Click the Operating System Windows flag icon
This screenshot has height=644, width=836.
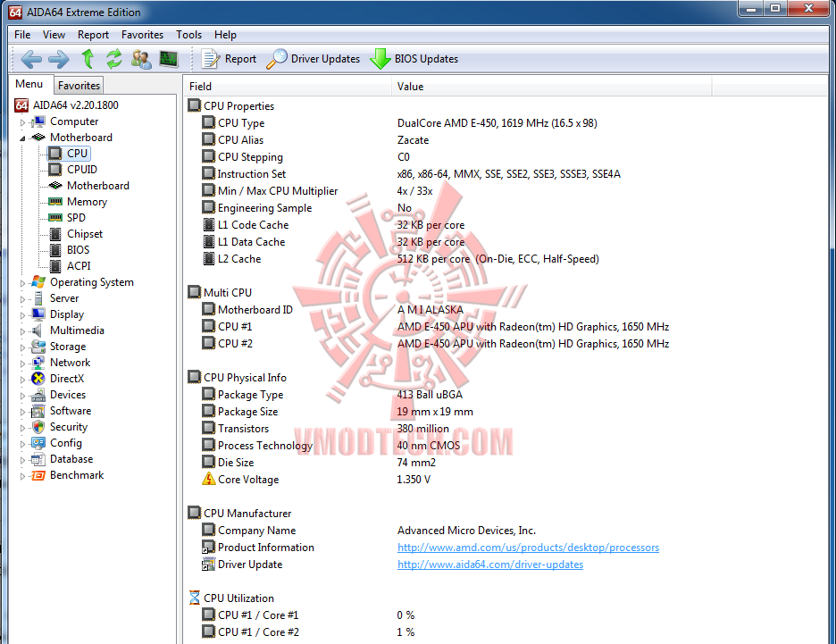(x=38, y=282)
